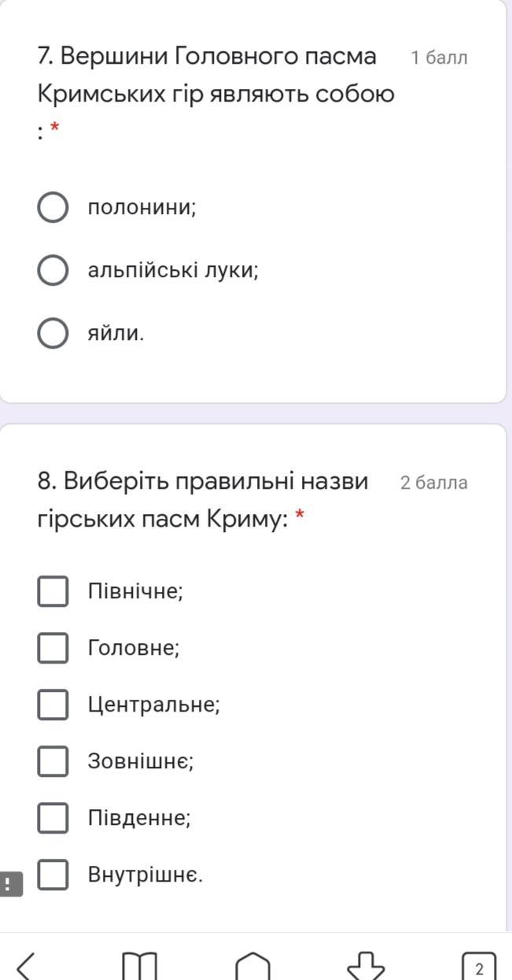Mark the 'Внутрішнє.' checkbox
The height and width of the screenshot is (980, 512).
coord(53,875)
